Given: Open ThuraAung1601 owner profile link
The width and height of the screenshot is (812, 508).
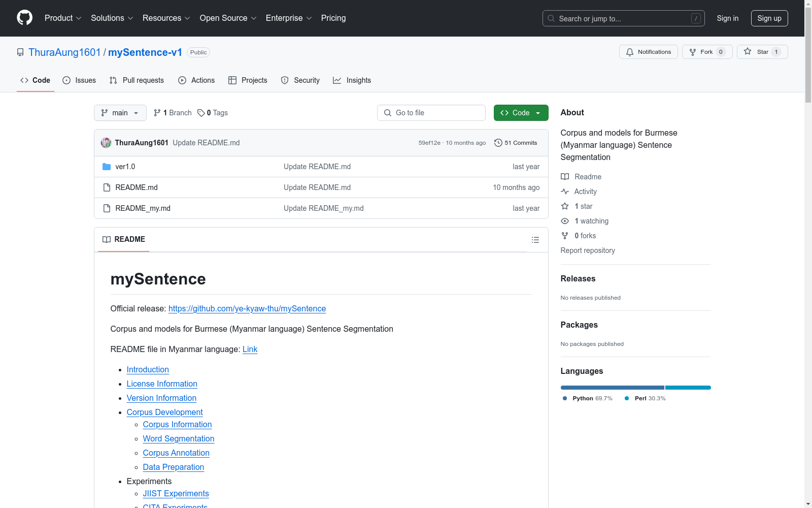Looking at the screenshot, I should 64,52.
